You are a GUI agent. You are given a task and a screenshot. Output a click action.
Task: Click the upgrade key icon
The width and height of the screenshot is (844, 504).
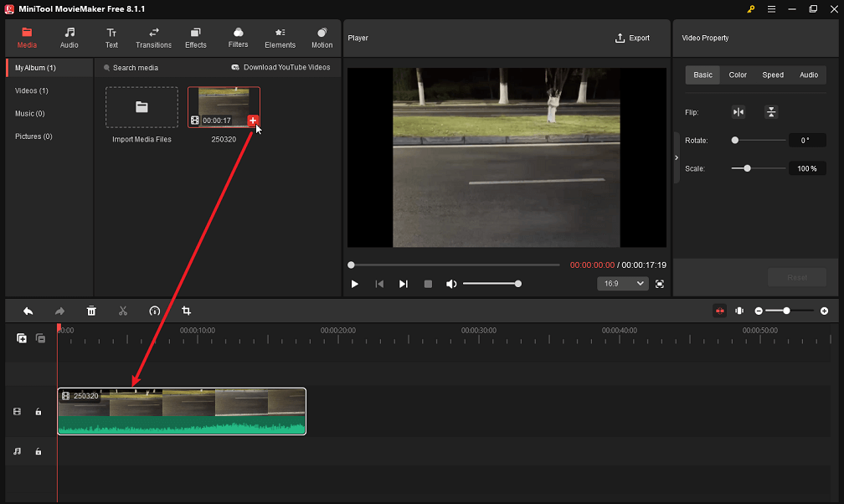[751, 9]
